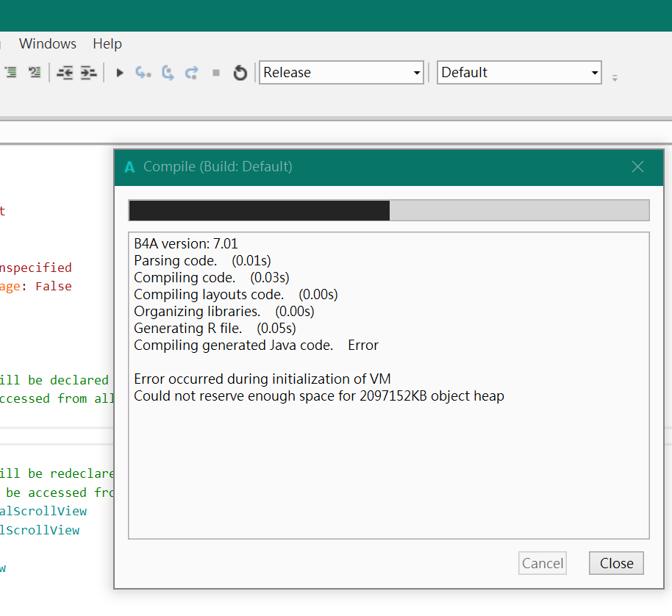The width and height of the screenshot is (672, 616).
Task: Open the Help menu
Action: point(107,43)
